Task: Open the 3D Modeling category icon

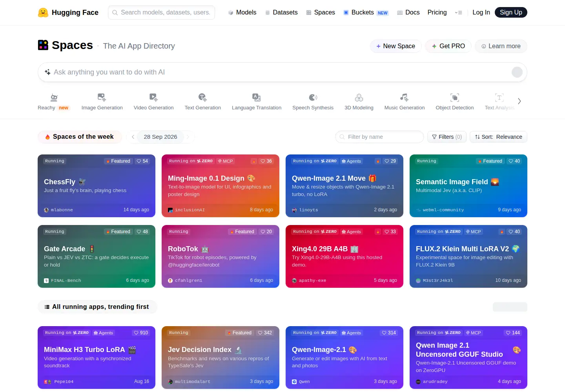Action: click(x=359, y=97)
